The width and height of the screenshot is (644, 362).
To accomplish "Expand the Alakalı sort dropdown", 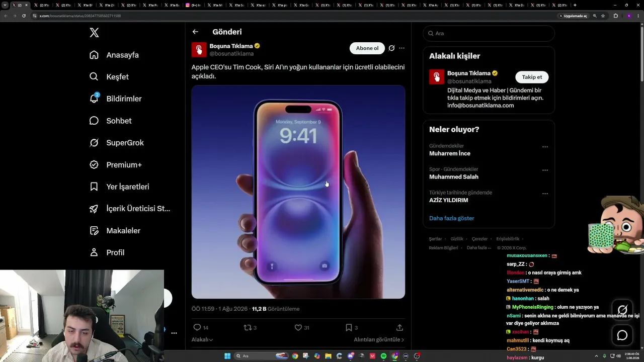I will 202,340.
